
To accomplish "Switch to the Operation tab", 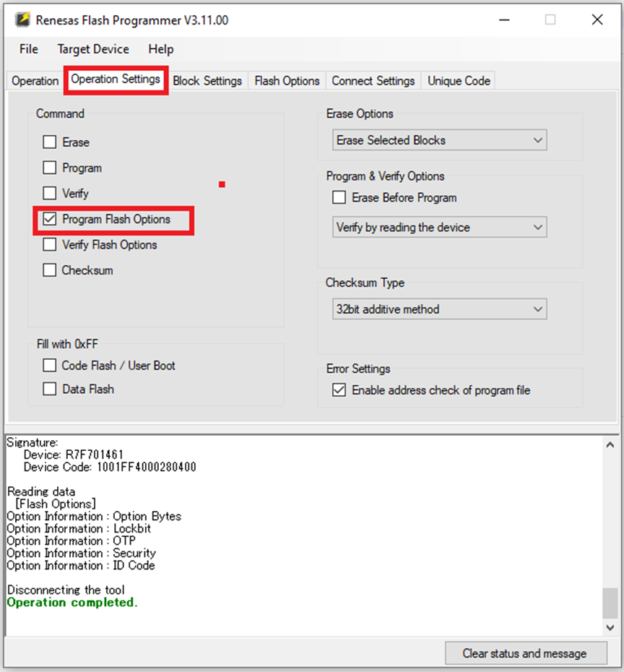I will pyautogui.click(x=35, y=81).
